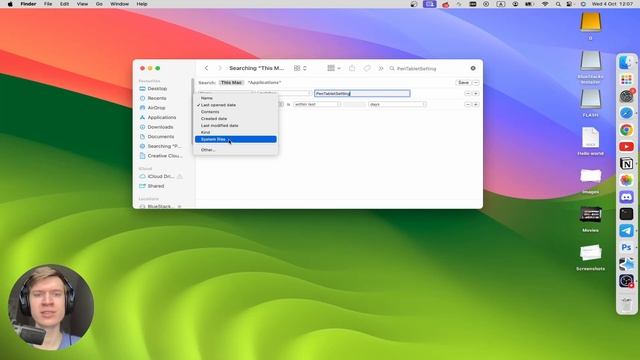
Task: Select System files from the attribute menu
Action: click(236, 139)
